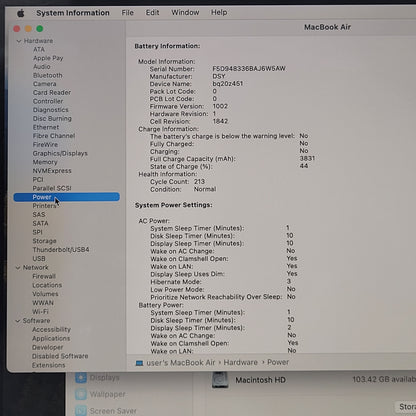
Task: Select Parallel SCSI in the sidebar
Action: [52, 188]
